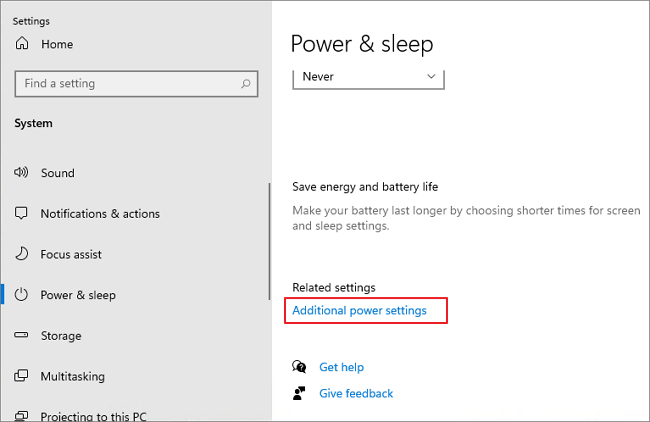Click the Get help chat bubble icon

tap(298, 367)
